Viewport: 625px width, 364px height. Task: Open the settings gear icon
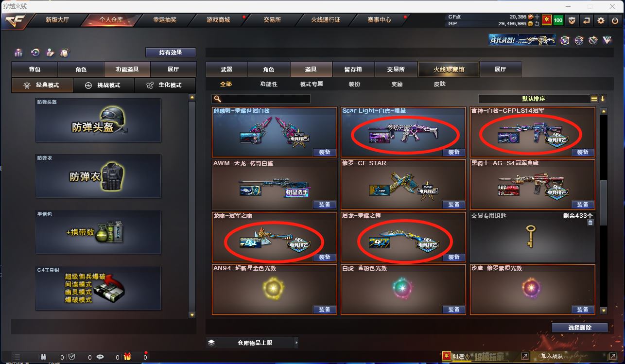pyautogui.click(x=601, y=20)
